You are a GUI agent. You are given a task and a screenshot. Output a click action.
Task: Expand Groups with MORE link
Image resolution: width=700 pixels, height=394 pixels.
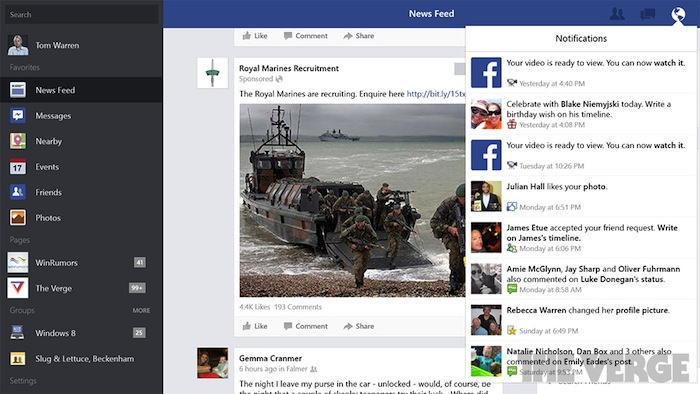[x=141, y=310]
